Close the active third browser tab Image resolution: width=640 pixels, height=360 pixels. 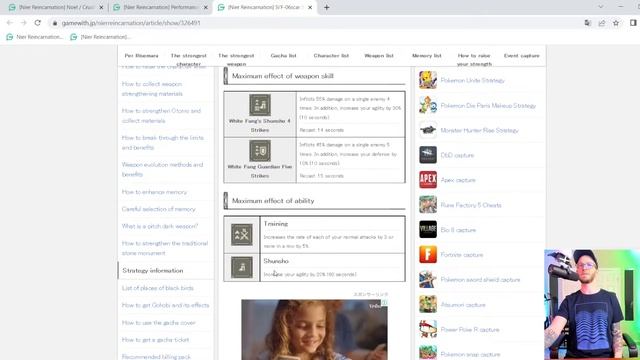coord(310,7)
